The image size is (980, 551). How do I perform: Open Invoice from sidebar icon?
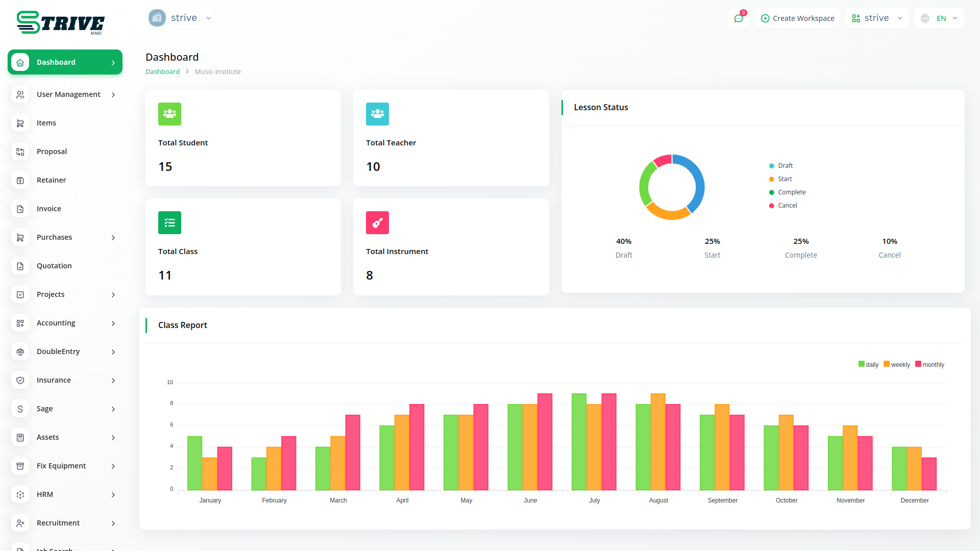[x=20, y=209]
